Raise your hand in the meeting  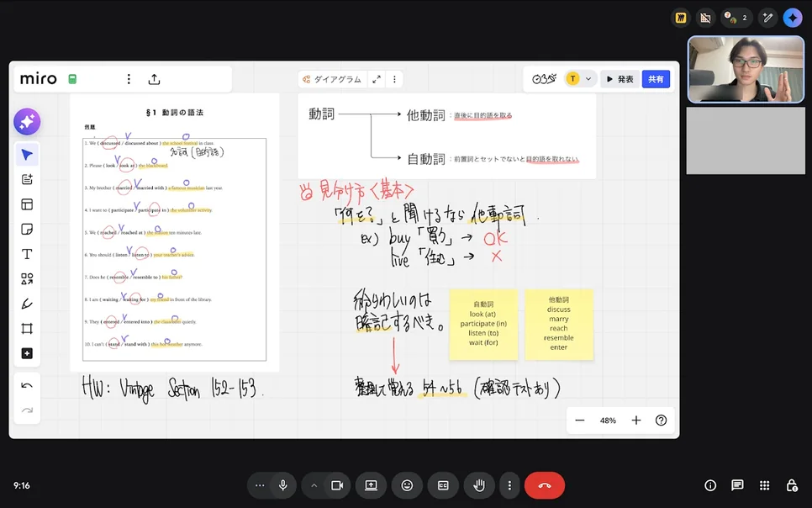[479, 485]
